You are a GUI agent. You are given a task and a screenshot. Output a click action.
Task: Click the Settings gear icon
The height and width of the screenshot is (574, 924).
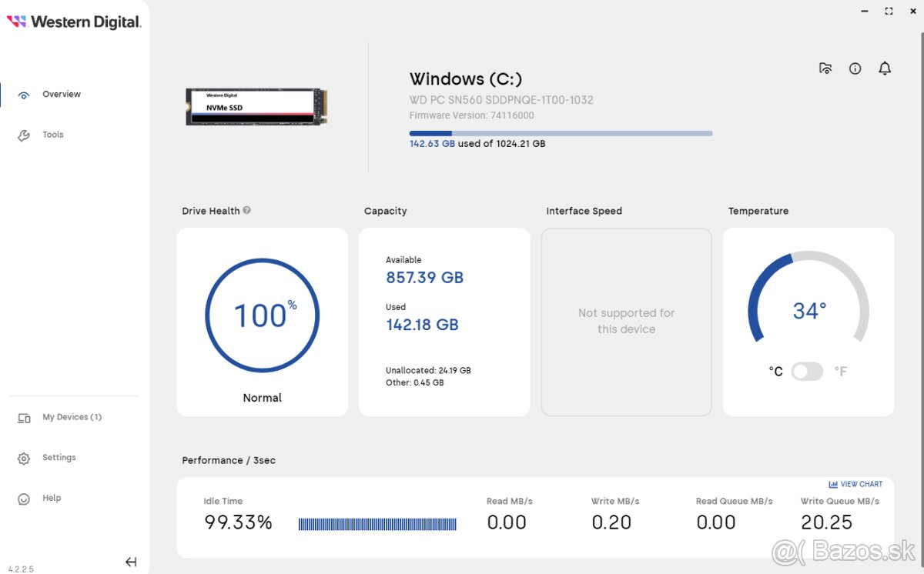[x=24, y=459]
